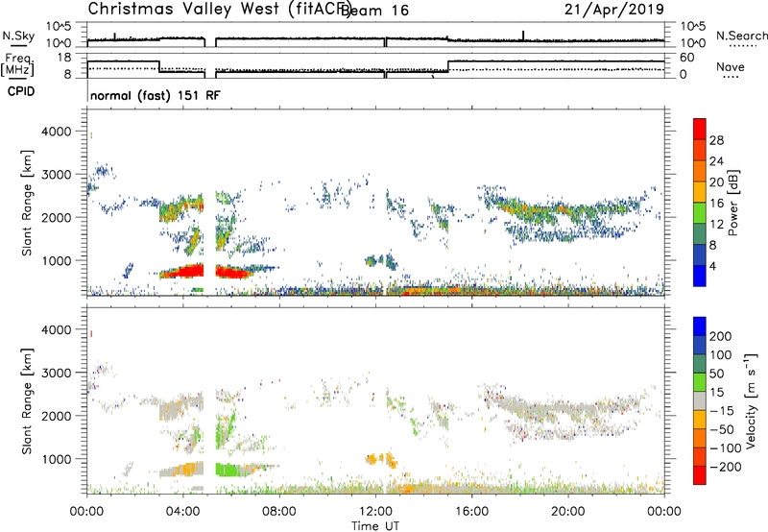Click the Slant Range label of the velocity panel
Screen dimensions: 768x532
[x=27, y=400]
